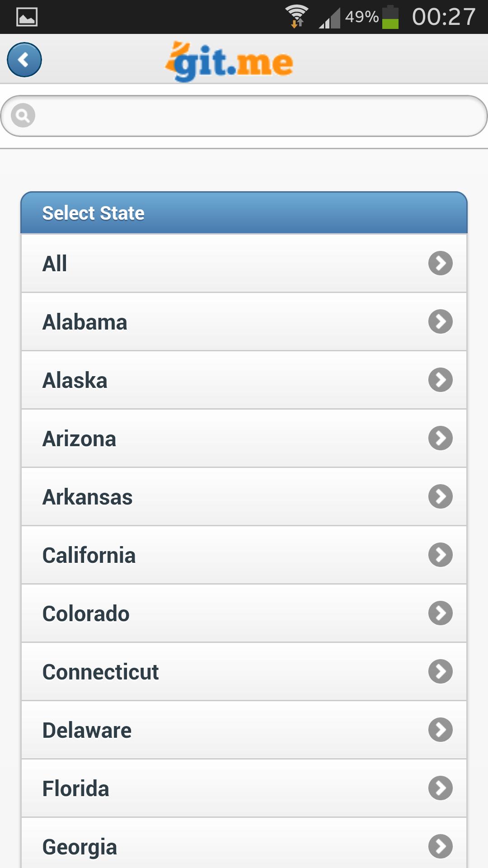This screenshot has width=488, height=868.
Task: Open Arizona listings
Action: pos(244,439)
